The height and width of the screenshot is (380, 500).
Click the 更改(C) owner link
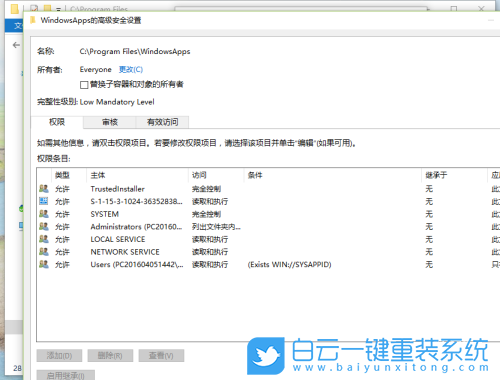[131, 69]
